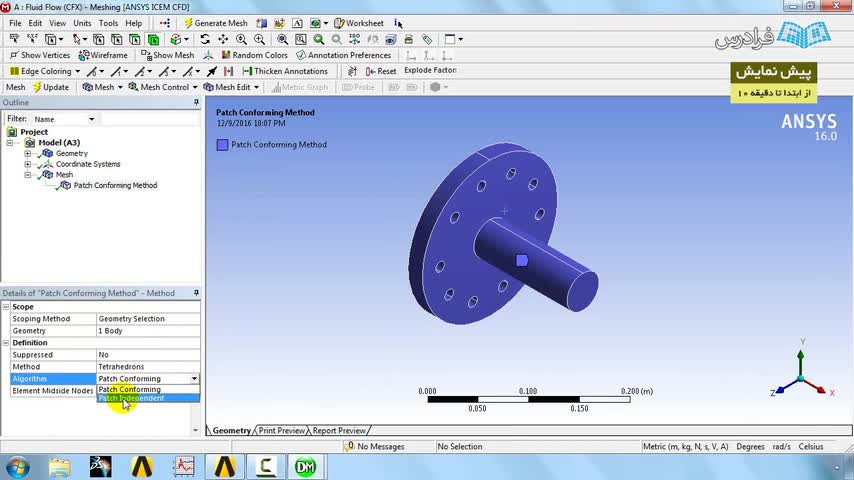Open the DM DesignModeler taskbar icon

pyautogui.click(x=305, y=467)
